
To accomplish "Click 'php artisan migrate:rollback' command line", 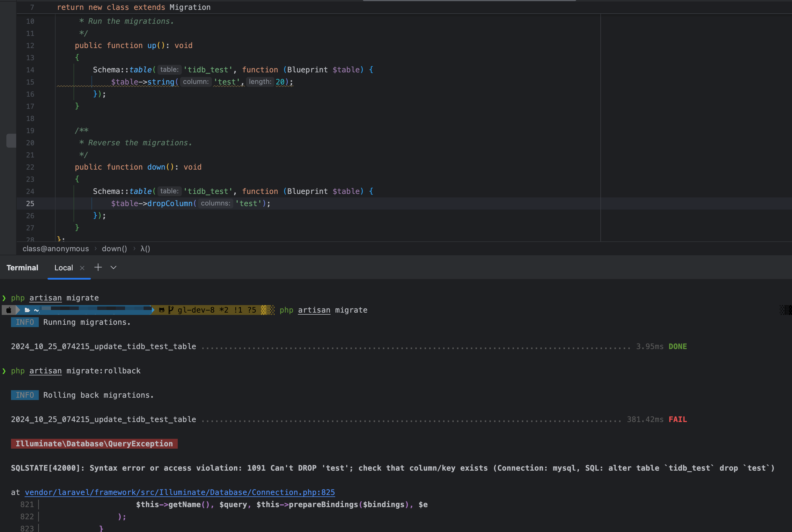I will click(76, 371).
